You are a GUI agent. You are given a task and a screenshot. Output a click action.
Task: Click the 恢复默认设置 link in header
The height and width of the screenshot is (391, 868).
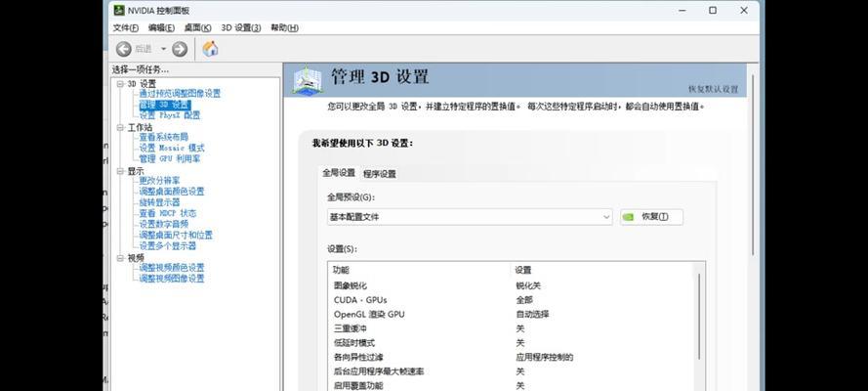[713, 89]
